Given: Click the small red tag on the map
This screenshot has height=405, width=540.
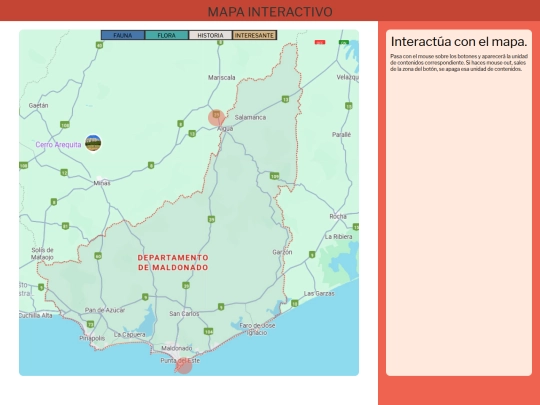Looking at the screenshot, I should (320, 42).
